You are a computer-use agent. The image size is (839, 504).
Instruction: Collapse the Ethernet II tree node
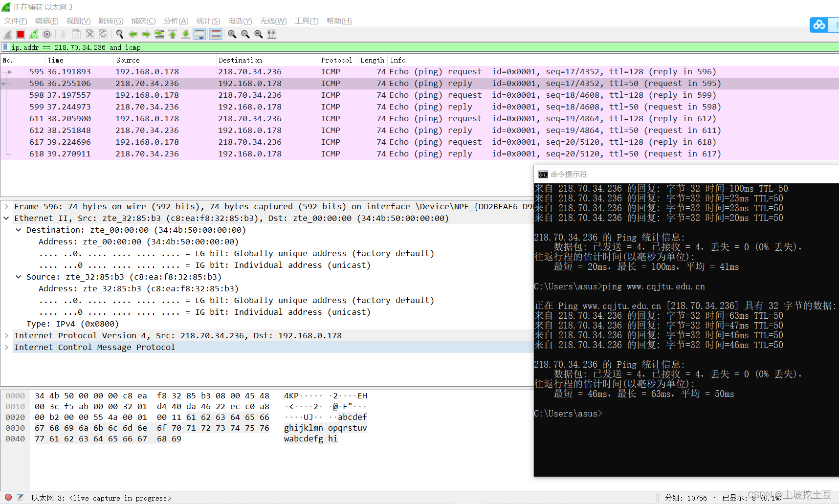6,219
